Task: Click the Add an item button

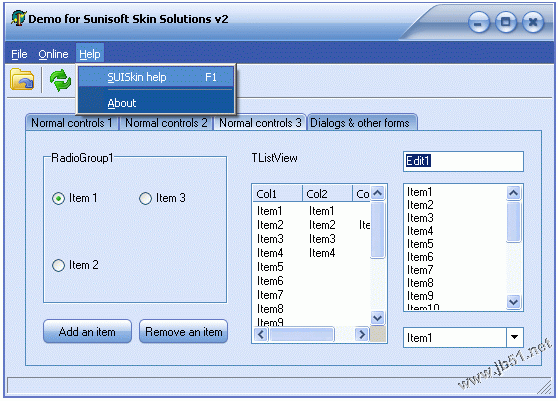Action: pos(87,331)
